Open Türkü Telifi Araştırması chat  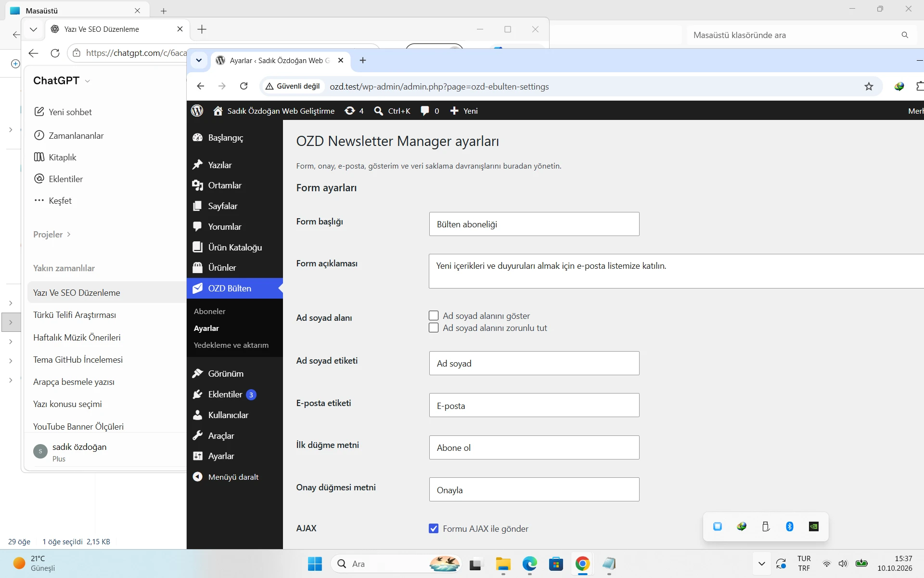point(75,315)
